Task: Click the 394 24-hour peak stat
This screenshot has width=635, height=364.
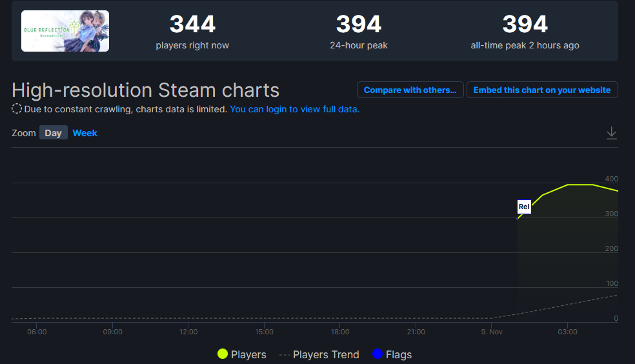Action: tap(358, 31)
